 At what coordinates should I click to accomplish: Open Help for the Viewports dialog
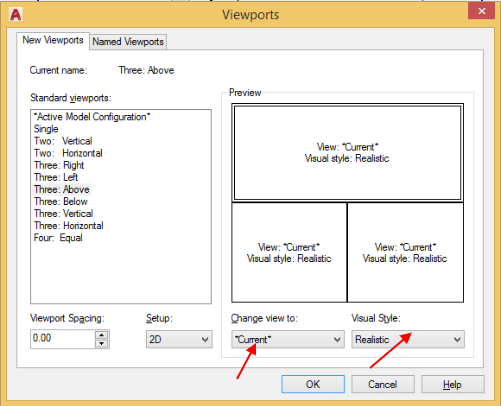coord(453,384)
